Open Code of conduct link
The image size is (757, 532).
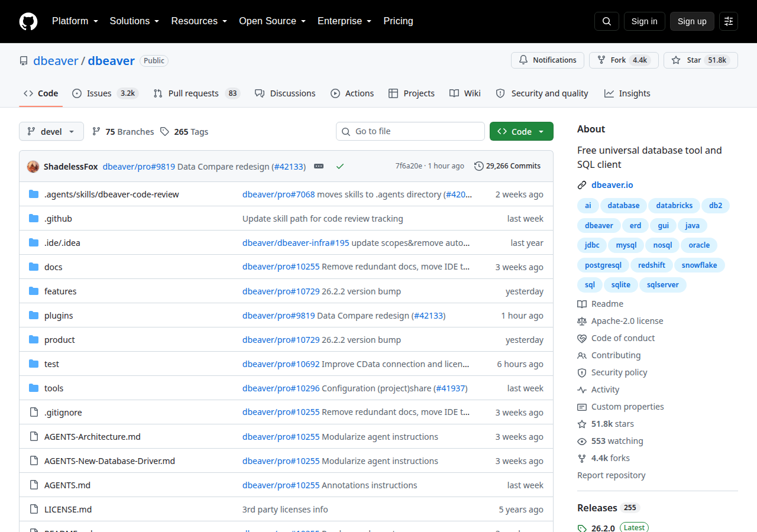click(x=616, y=338)
